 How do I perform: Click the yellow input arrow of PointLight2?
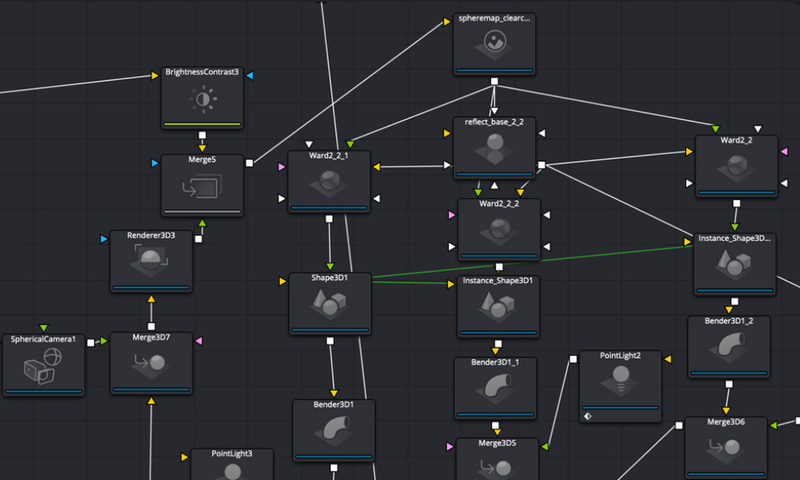(x=667, y=359)
